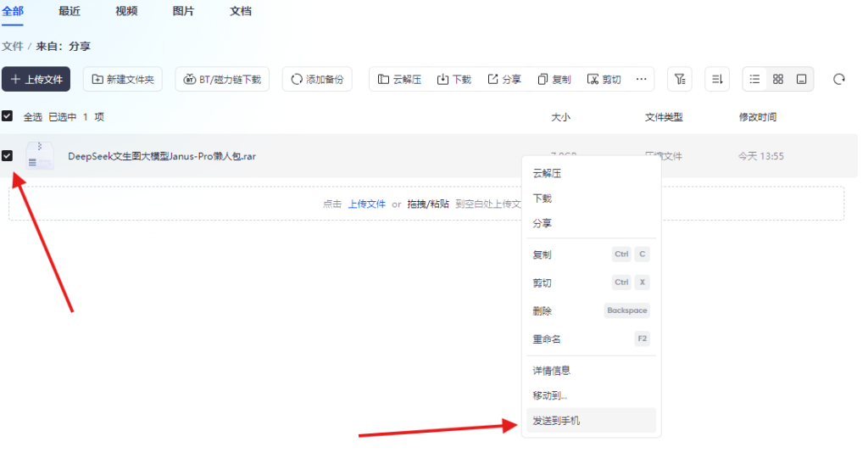Viewport: 868px width, 453px height.
Task: Open the toolbar more options ellipsis
Action: [641, 79]
